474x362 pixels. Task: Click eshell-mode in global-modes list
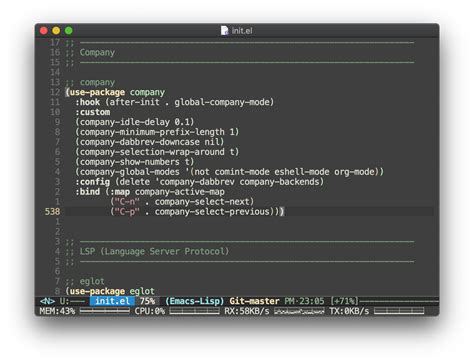click(x=302, y=172)
